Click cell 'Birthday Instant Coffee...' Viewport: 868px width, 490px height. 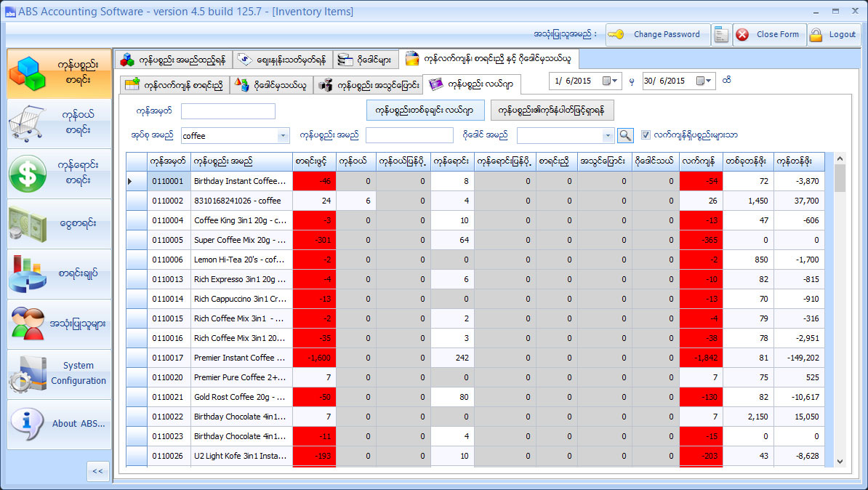point(242,181)
